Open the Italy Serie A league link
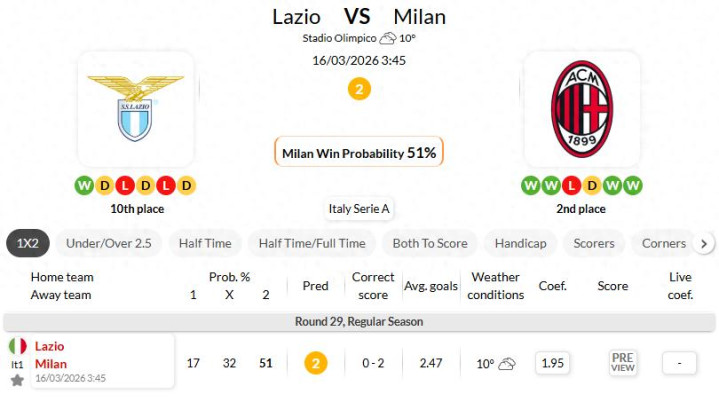This screenshot has height=402, width=719. click(x=359, y=209)
